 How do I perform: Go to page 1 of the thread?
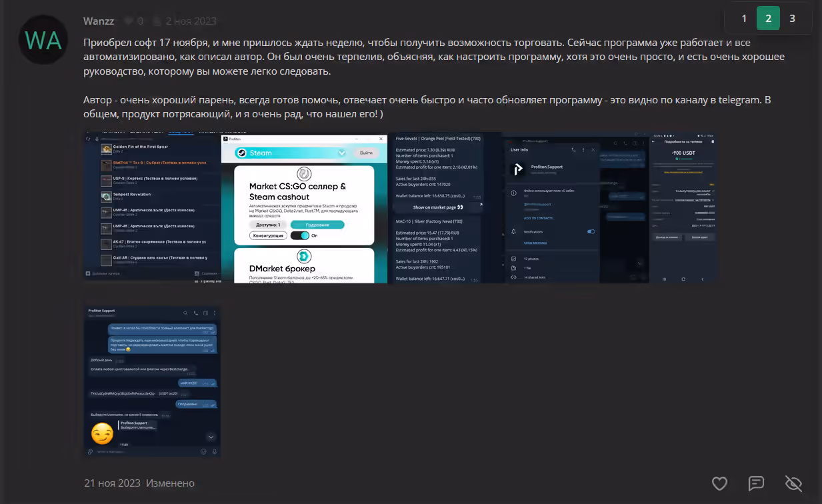(744, 19)
